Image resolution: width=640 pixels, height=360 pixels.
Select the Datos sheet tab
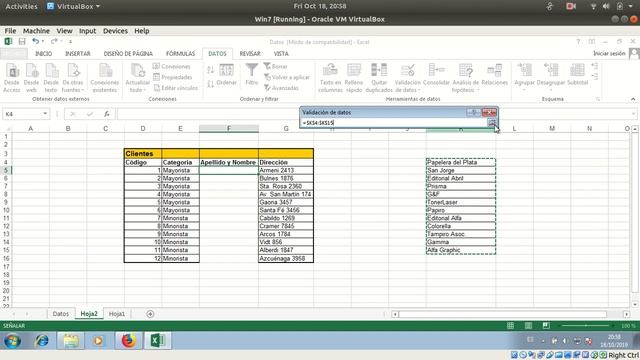point(61,314)
